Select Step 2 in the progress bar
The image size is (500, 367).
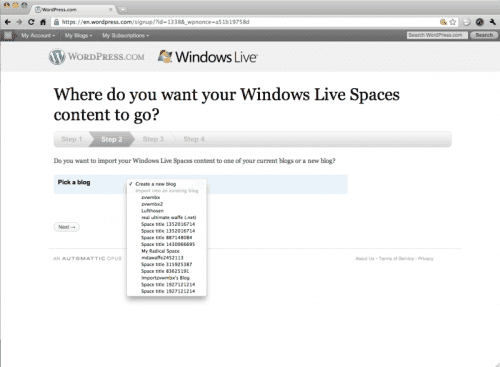pyautogui.click(x=112, y=139)
